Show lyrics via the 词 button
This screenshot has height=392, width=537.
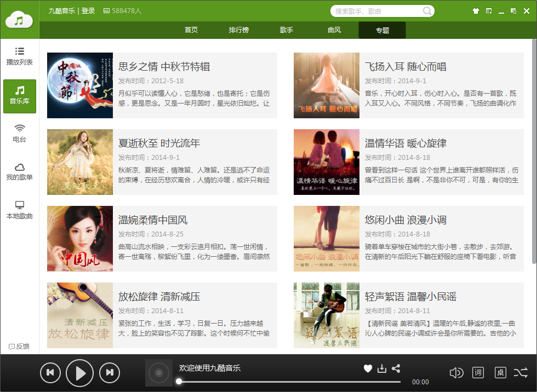coord(478,372)
